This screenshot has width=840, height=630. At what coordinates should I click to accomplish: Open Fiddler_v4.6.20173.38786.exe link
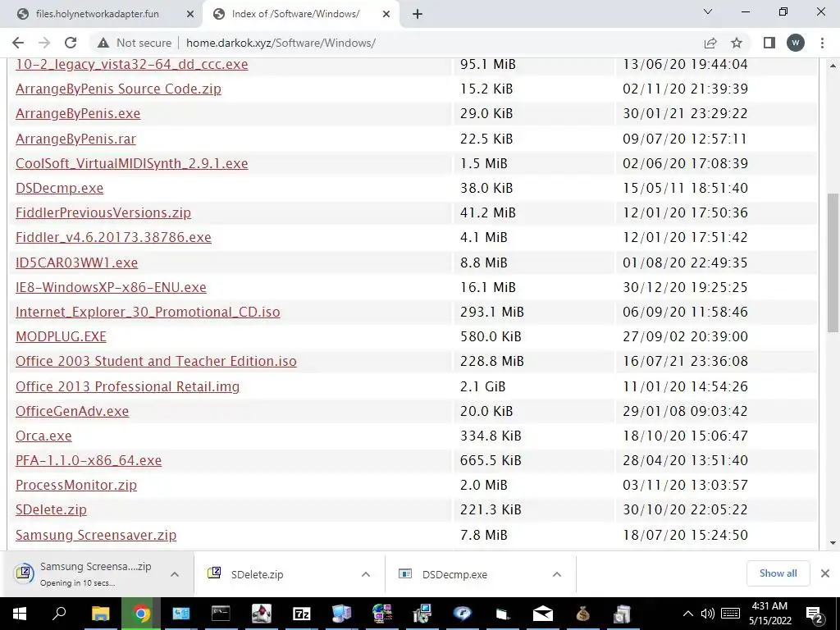click(113, 237)
